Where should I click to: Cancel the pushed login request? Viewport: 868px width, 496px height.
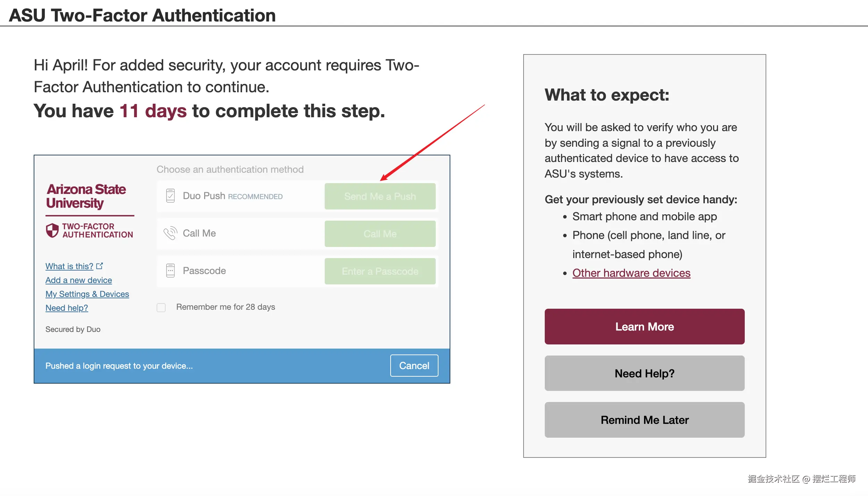[414, 366]
